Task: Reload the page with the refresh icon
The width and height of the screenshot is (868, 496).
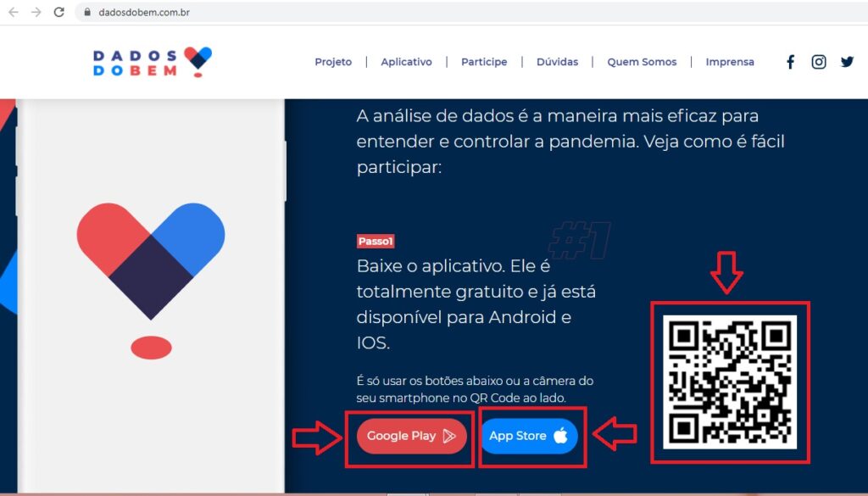Action: click(x=58, y=12)
